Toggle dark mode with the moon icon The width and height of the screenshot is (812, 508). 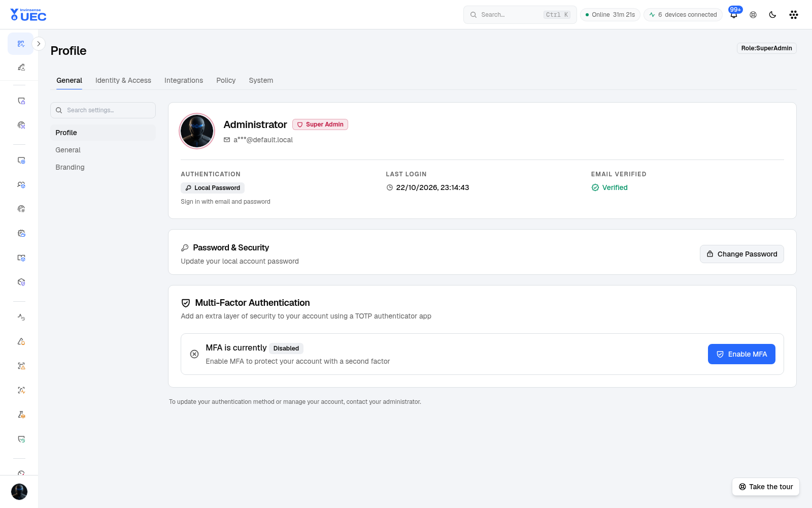[x=772, y=15]
